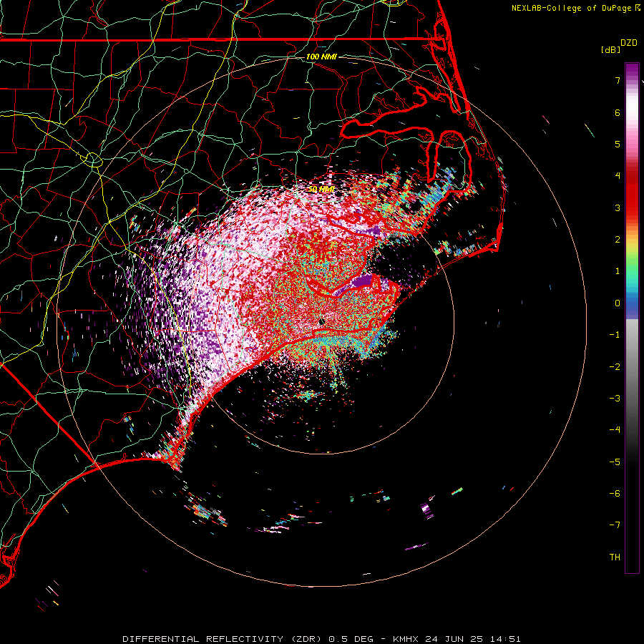Click the black radar site marker

tap(321, 322)
